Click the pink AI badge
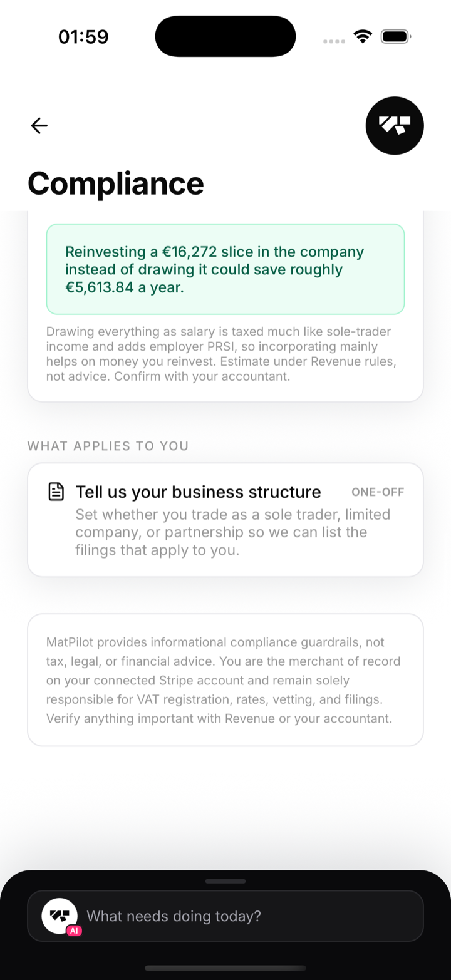The image size is (451, 980). coord(74,931)
